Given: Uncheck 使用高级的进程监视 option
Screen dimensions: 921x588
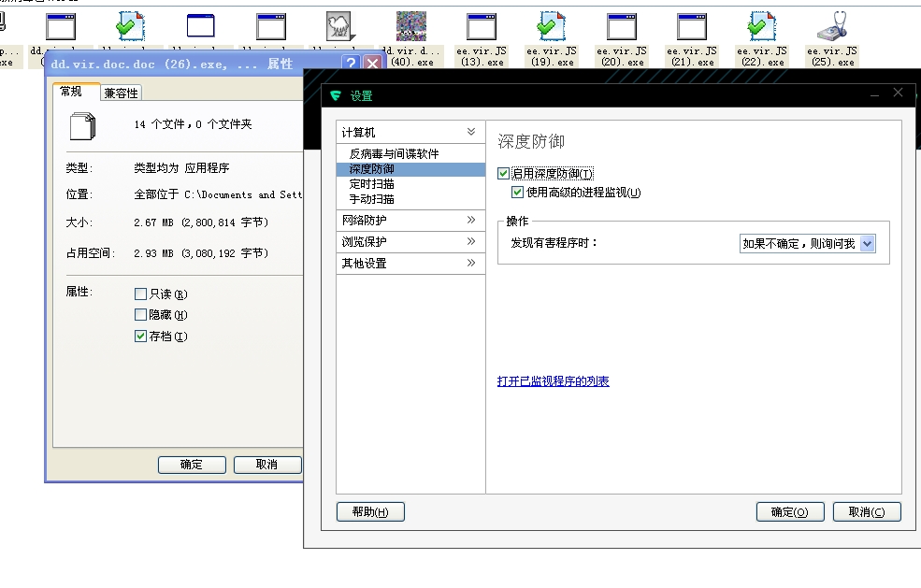Looking at the screenshot, I should pyautogui.click(x=518, y=193).
